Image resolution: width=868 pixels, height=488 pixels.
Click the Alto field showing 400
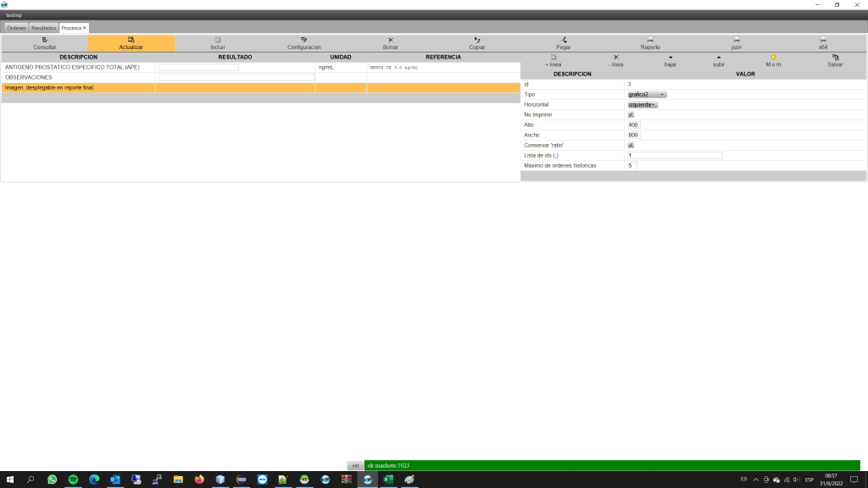point(633,125)
